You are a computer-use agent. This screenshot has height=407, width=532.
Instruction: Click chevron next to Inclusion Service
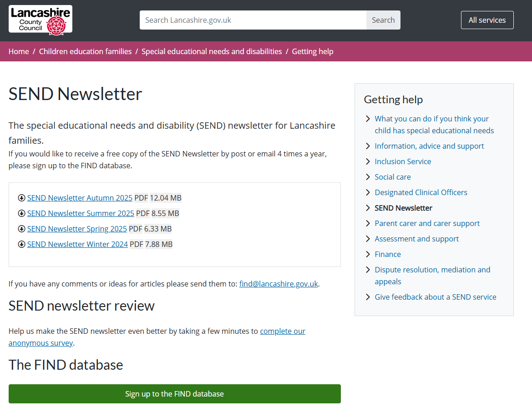(x=368, y=161)
